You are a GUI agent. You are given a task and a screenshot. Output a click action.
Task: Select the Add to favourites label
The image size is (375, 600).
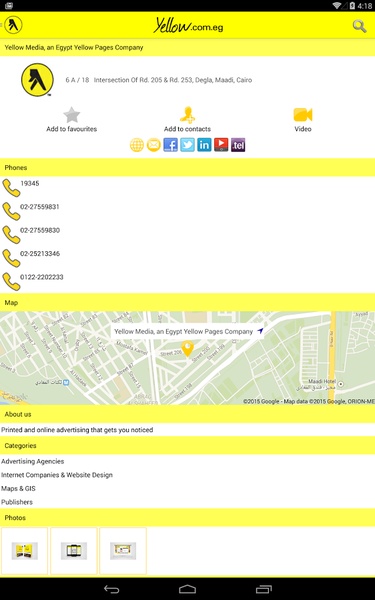72,129
